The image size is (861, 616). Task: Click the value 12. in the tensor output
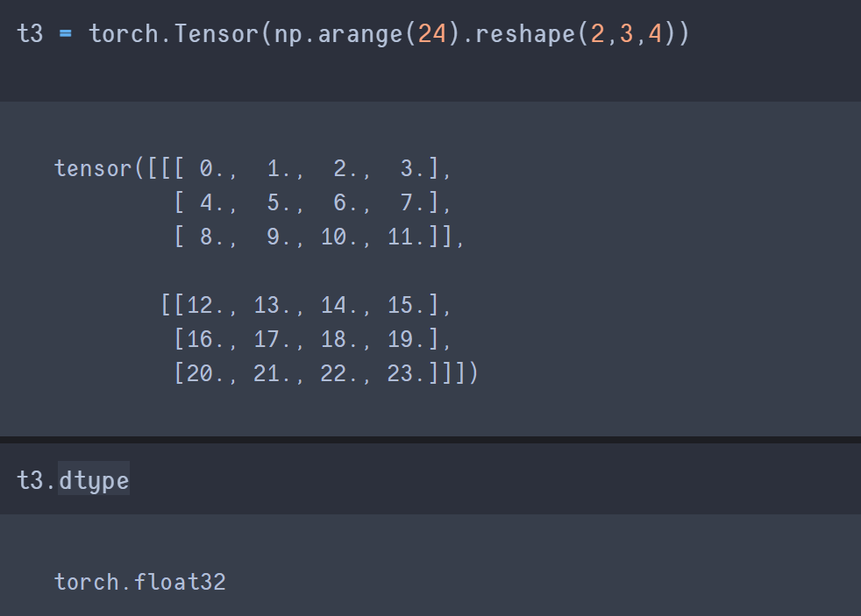pos(205,305)
